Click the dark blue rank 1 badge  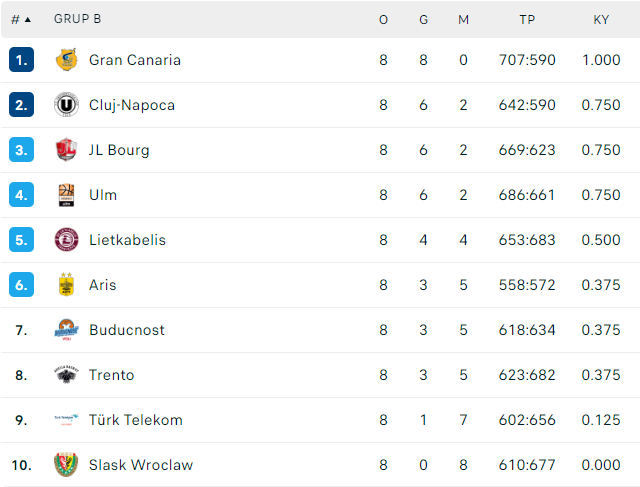(x=22, y=60)
